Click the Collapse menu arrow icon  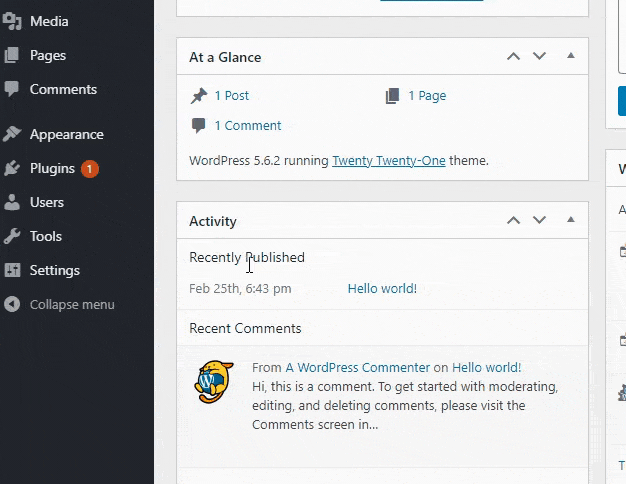click(12, 304)
